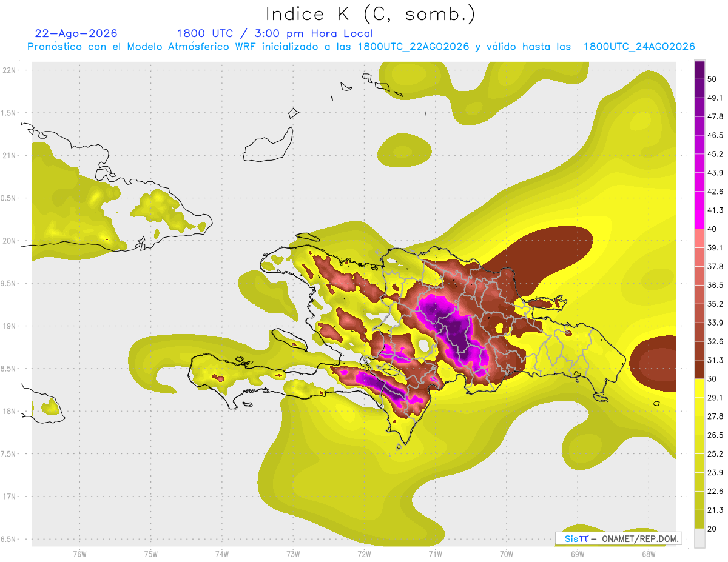Click the '18N' latitude axis label
This screenshot has height=562, width=728.
[x=10, y=412]
